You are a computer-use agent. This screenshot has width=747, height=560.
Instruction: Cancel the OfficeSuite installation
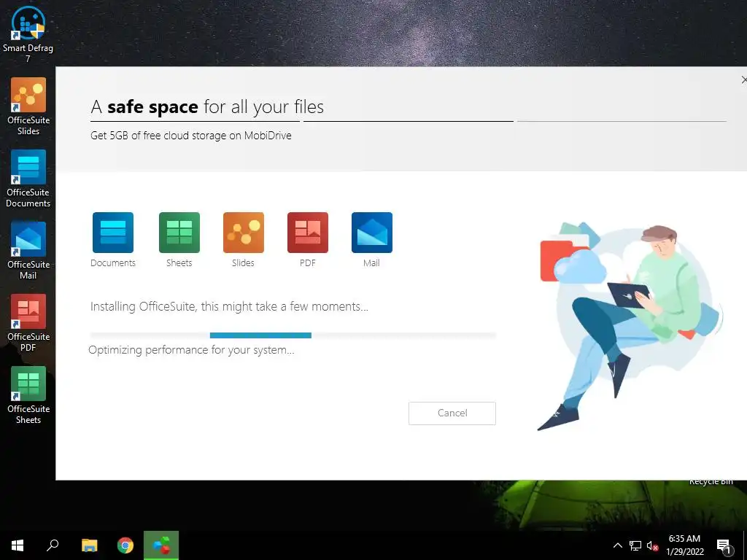452,413
